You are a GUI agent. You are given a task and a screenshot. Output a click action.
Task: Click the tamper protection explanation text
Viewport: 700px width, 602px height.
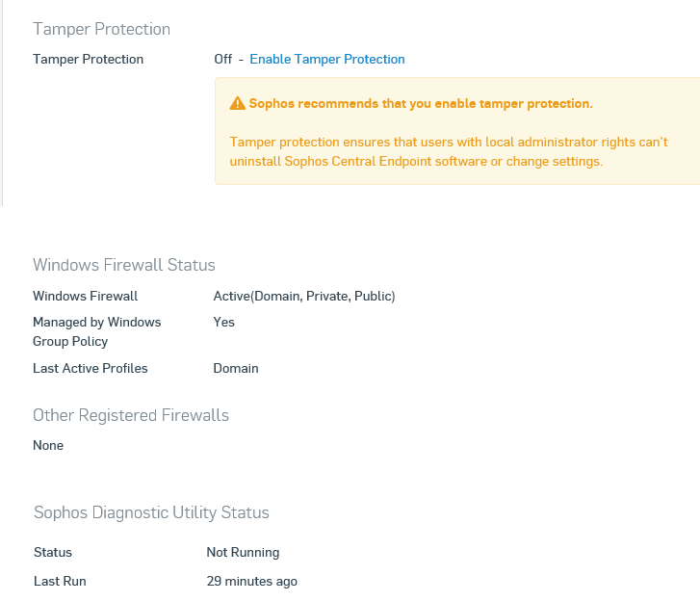(x=449, y=152)
